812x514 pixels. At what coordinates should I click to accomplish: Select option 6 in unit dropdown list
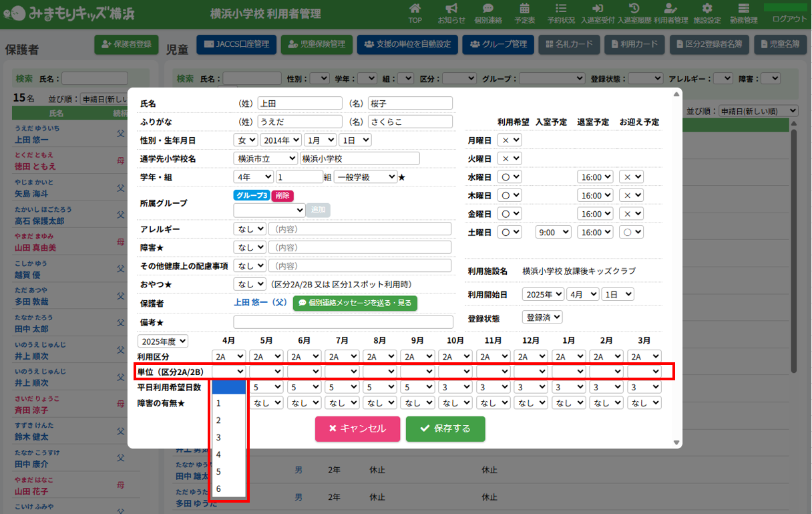(x=218, y=489)
